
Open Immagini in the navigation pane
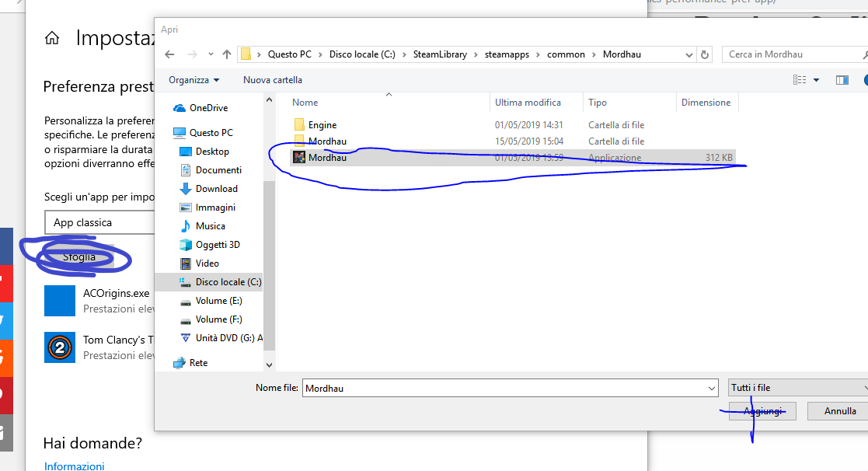(214, 208)
